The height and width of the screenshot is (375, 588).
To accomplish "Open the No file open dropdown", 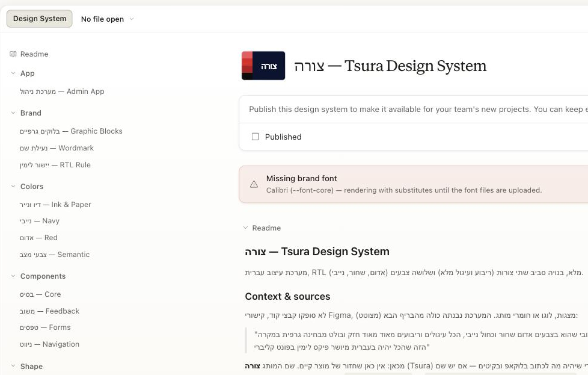I will (107, 19).
